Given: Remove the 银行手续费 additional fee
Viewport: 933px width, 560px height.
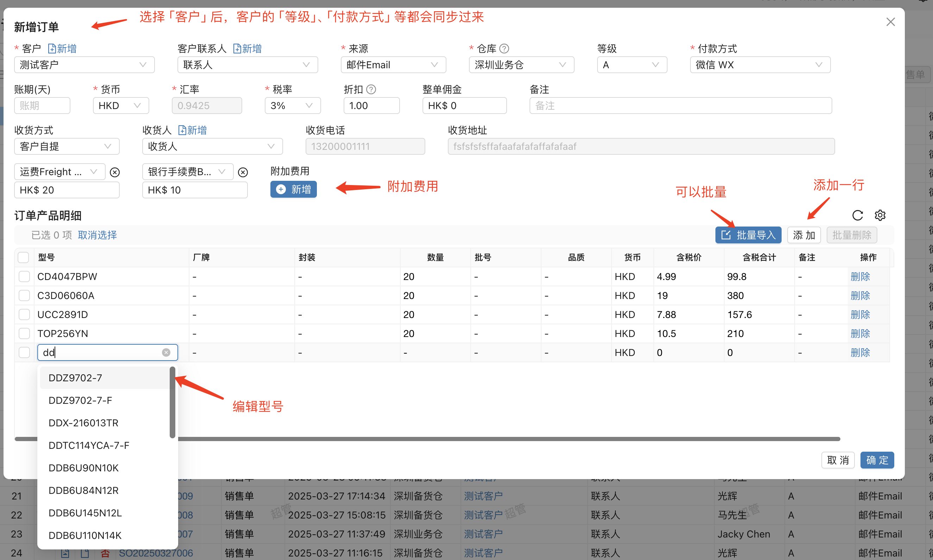Looking at the screenshot, I should (x=243, y=172).
